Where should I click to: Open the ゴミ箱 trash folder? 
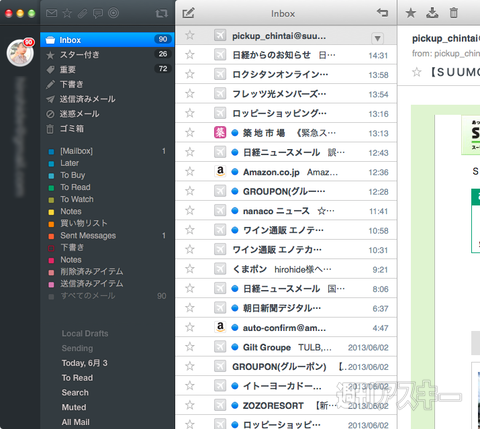click(x=107, y=129)
